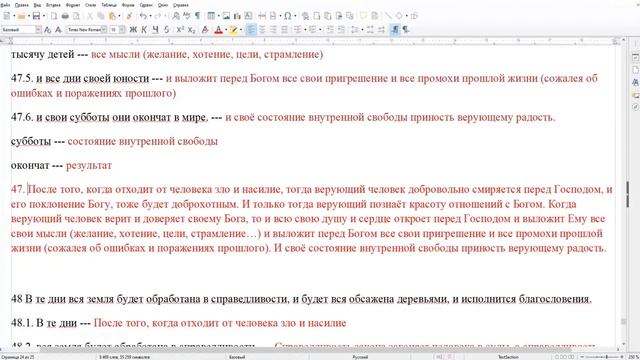Clear direct formatting icon
Viewport: 640px width, 360px height.
coord(205,30)
